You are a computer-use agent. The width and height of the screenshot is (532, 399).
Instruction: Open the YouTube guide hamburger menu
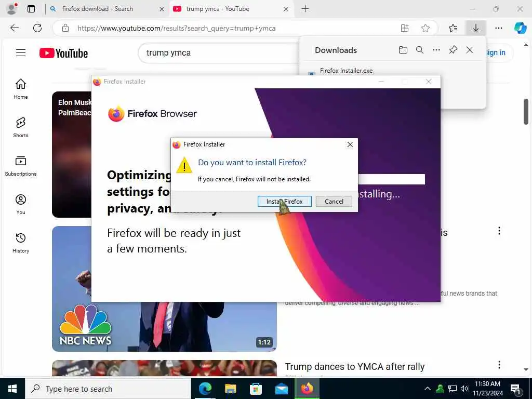21,52
